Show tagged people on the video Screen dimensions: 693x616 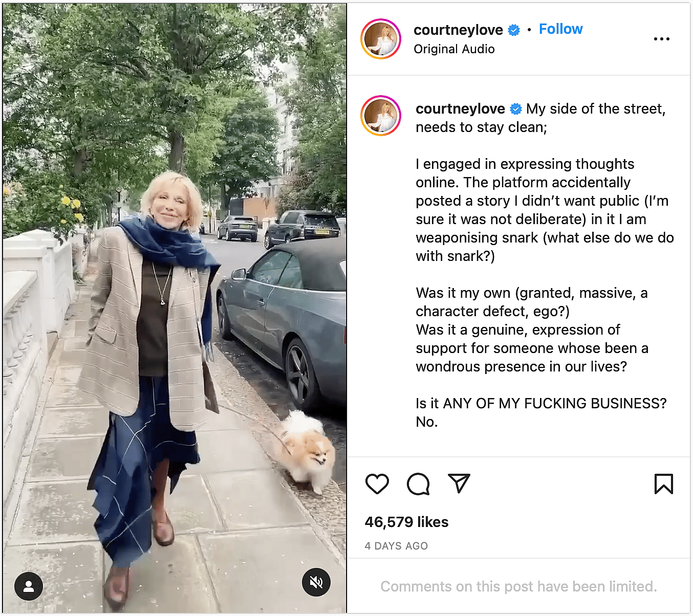(x=29, y=586)
